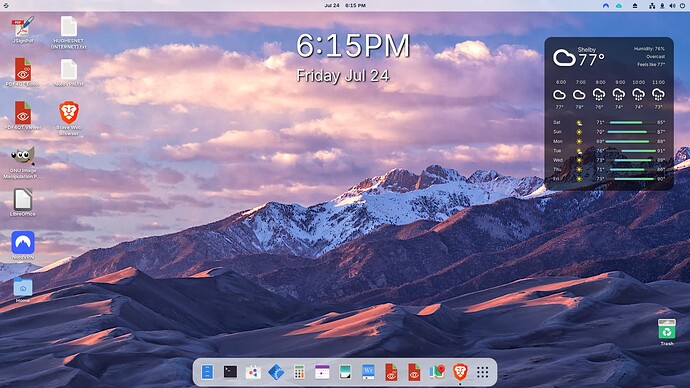Click the Jul 24 6:15 PM panel clock

[345, 6]
